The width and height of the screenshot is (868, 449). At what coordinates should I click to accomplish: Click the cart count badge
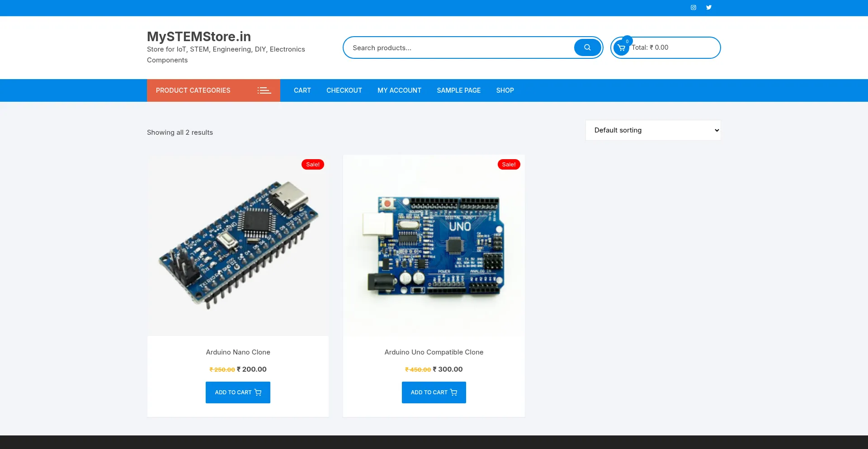[627, 41]
